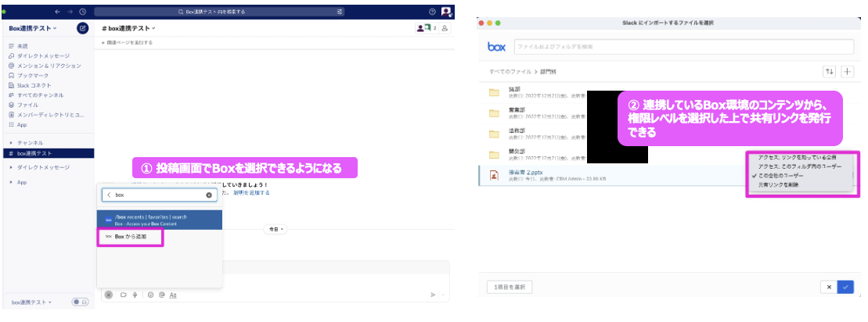Image resolution: width=868 pixels, height=322 pixels.
Task: Click 関連ページを追加する
Action: (x=127, y=42)
